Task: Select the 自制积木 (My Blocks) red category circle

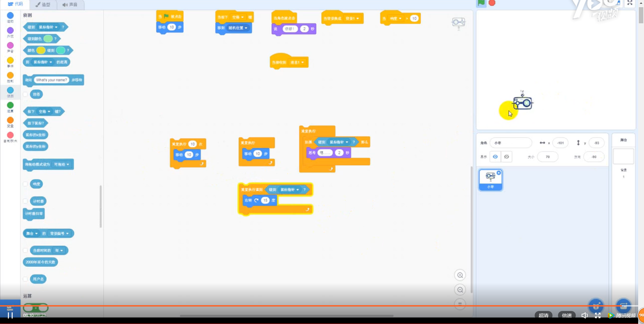Action: click(10, 135)
